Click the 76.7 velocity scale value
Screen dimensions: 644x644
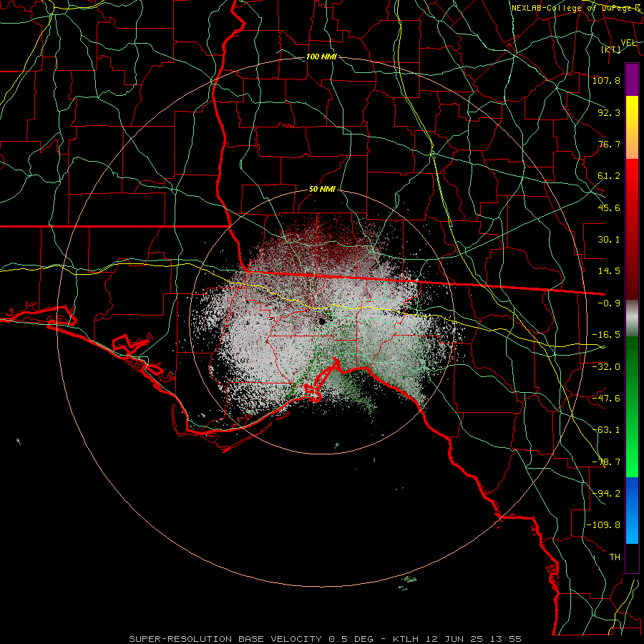tap(609, 144)
